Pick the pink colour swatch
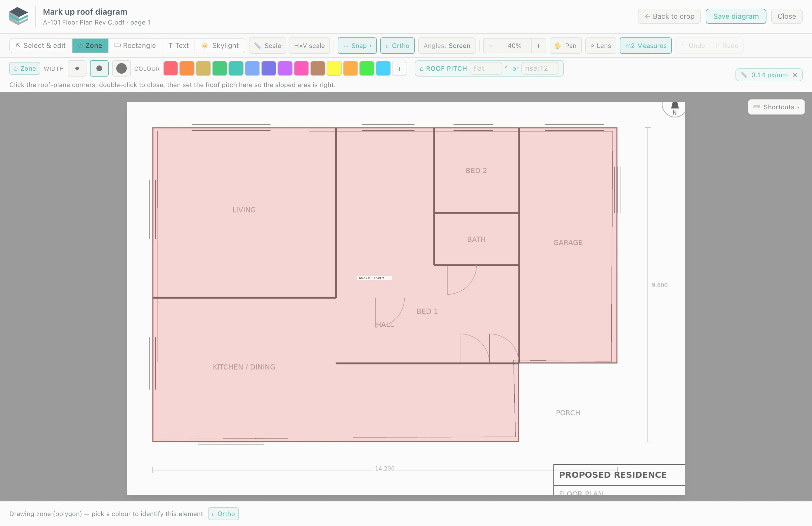Viewport: 812px width, 526px height. pyautogui.click(x=302, y=68)
